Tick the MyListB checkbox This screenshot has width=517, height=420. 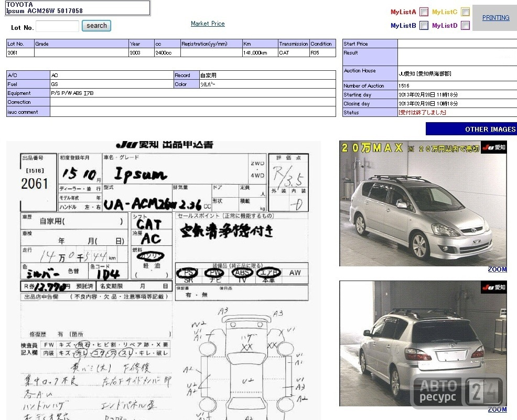(424, 25)
